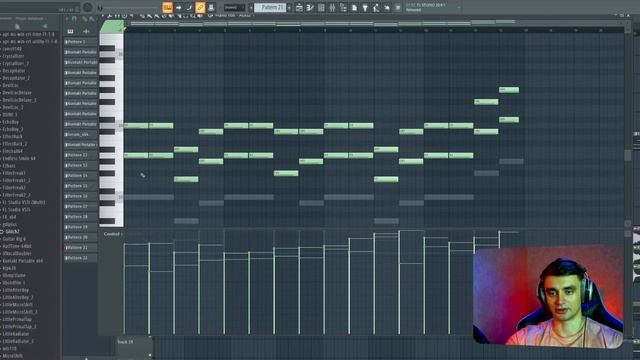Select Pattern 14 in the pattern list
Viewport: 640px width, 360px height.
tap(81, 176)
